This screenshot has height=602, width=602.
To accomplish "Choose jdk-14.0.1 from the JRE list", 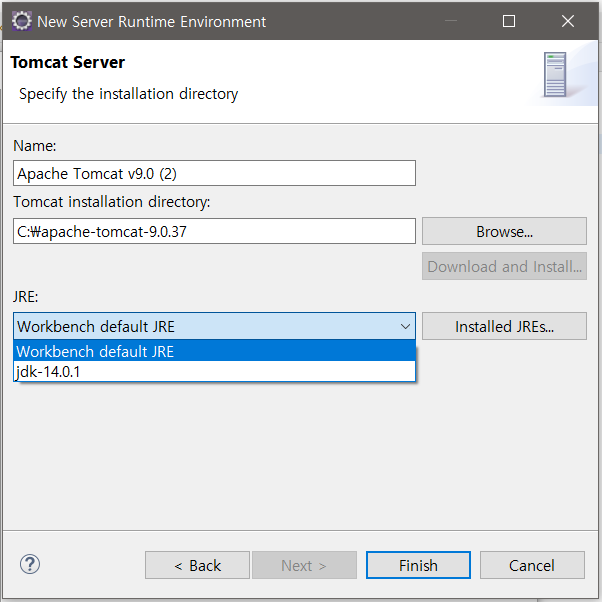I will (214, 371).
